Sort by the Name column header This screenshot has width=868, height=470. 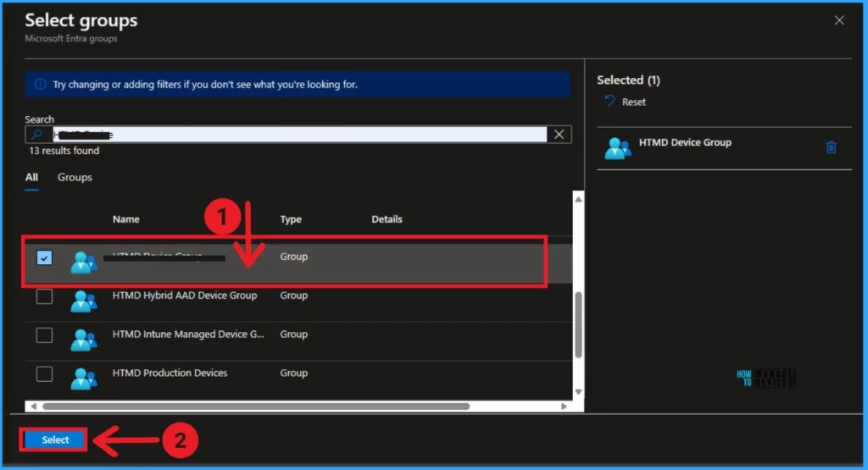tap(125, 219)
